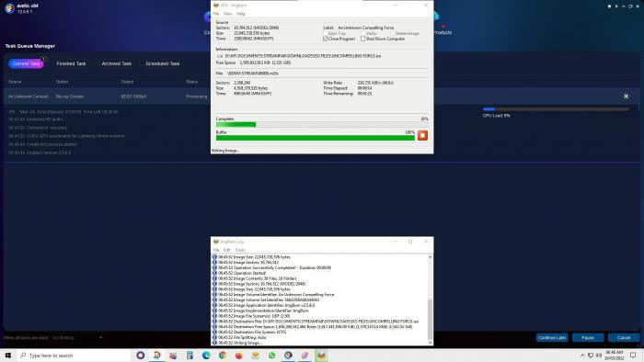Open the Tools menu in the ImgBurn Log window
644x362 pixels.
click(240, 250)
